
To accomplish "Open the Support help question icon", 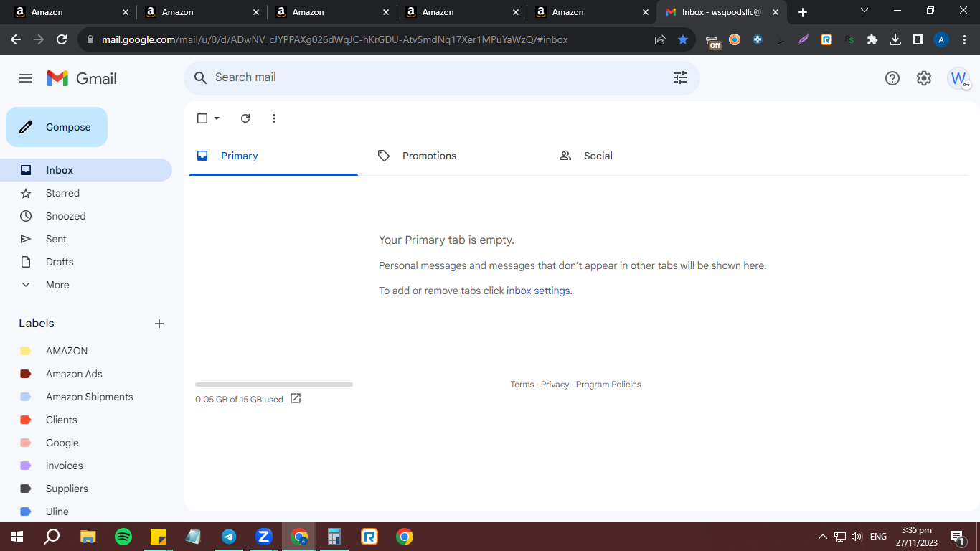I will 892,78.
